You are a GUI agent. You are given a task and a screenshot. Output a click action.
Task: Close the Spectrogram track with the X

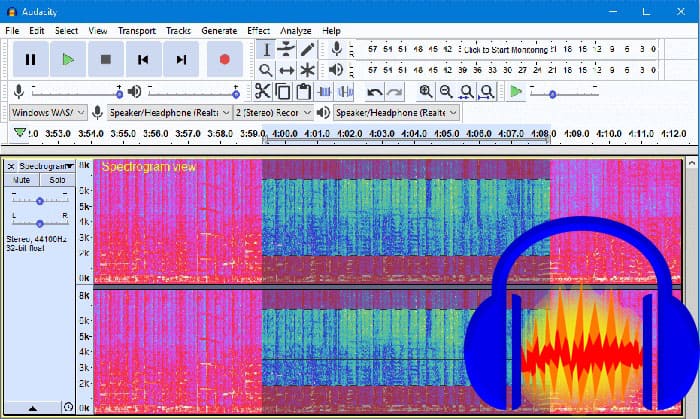[x=11, y=166]
